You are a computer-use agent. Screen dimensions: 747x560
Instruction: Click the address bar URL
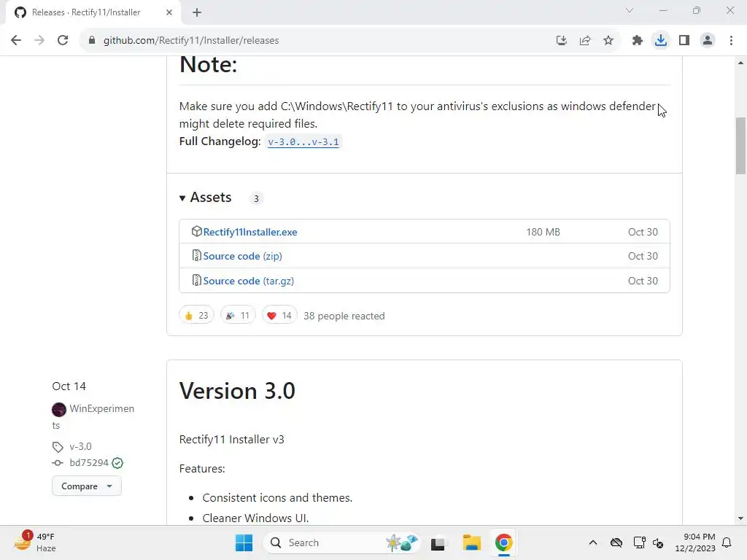pos(191,41)
